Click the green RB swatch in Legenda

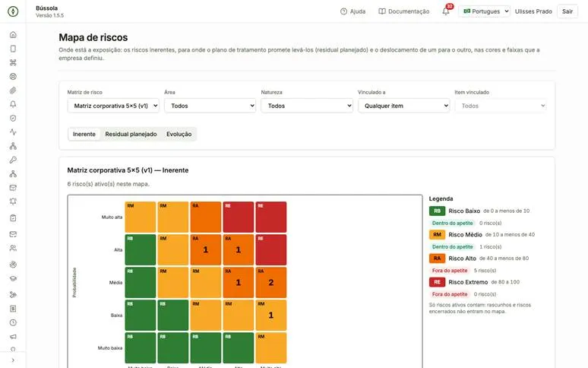[438, 211]
